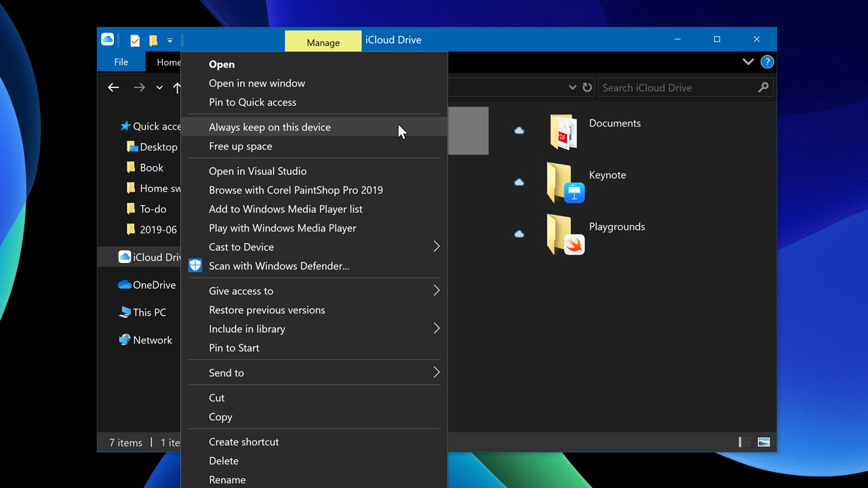This screenshot has height=488, width=868.
Task: Open the Playgrounds folder with Swift icon
Action: pyautogui.click(x=565, y=235)
